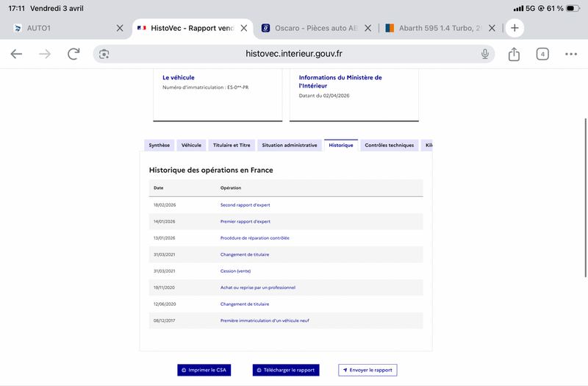This screenshot has height=386, width=588.
Task: Click the Envoyer le rapport button
Action: pyautogui.click(x=367, y=370)
